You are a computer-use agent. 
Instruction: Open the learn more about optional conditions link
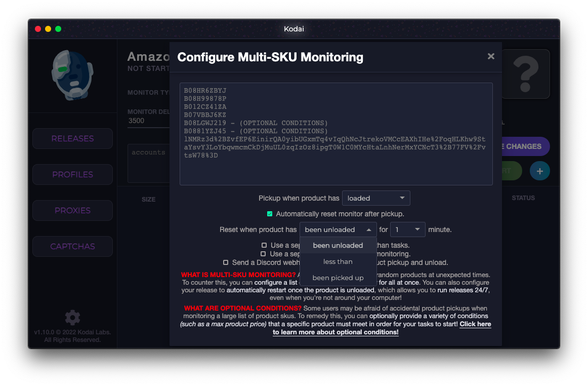(x=382, y=328)
